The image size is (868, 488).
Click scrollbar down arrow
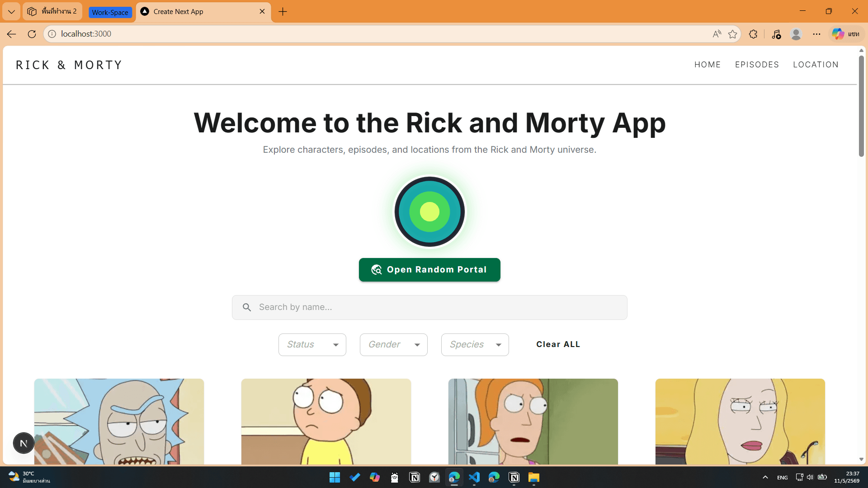861,460
